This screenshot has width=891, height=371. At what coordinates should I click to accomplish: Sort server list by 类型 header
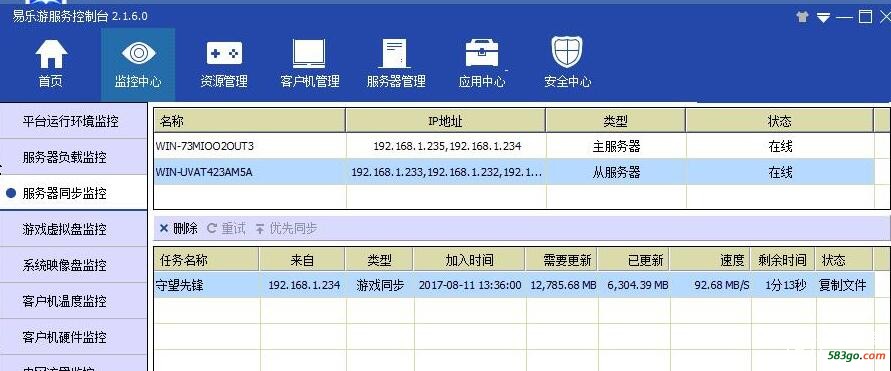[x=615, y=120]
